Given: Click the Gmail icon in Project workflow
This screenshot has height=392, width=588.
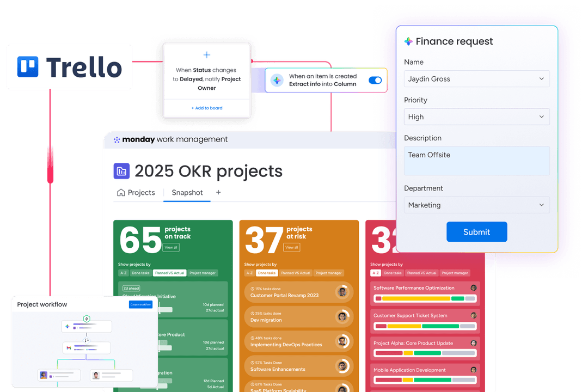Looking at the screenshot, I should tap(69, 348).
